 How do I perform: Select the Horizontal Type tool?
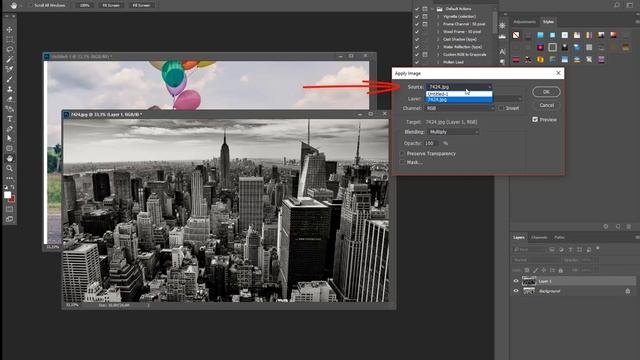(x=9, y=119)
